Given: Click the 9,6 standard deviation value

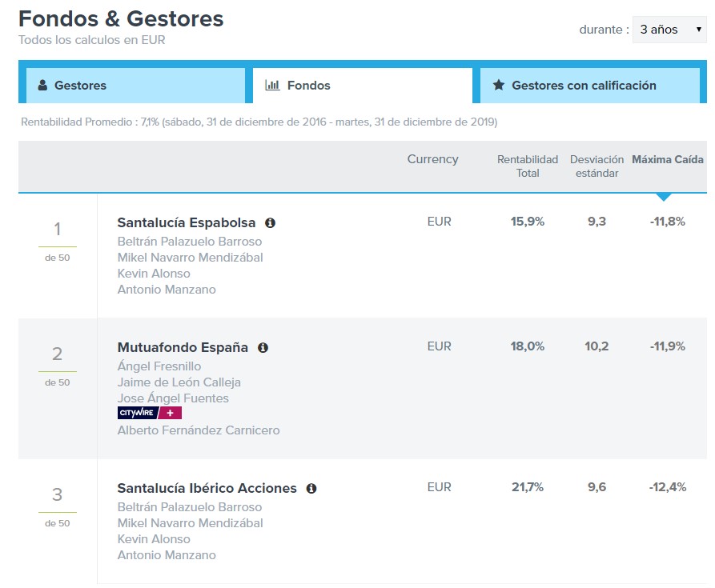Looking at the screenshot, I should pyautogui.click(x=597, y=487).
